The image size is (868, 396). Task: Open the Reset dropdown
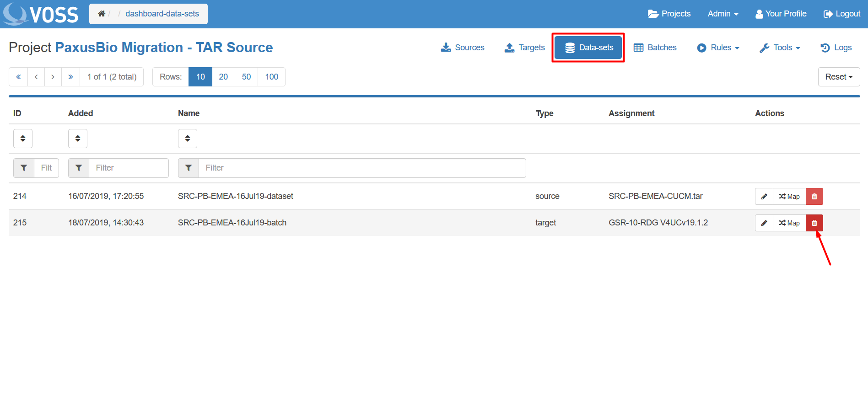(x=838, y=77)
